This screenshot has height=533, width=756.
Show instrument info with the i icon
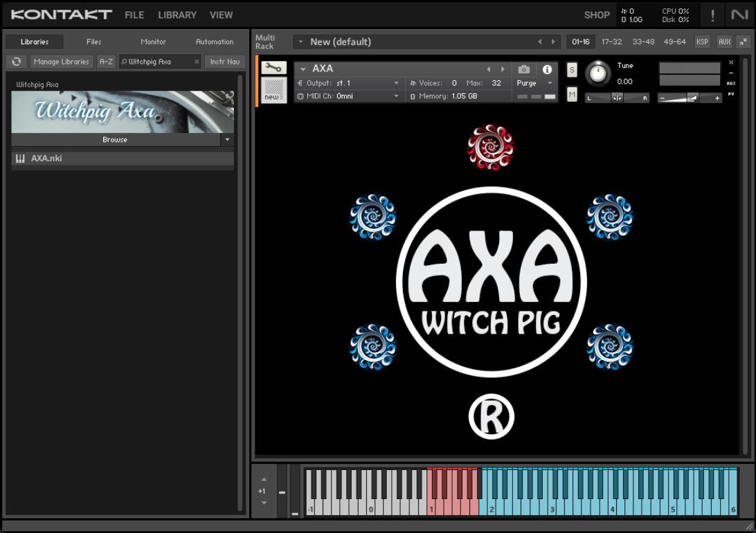pos(547,69)
